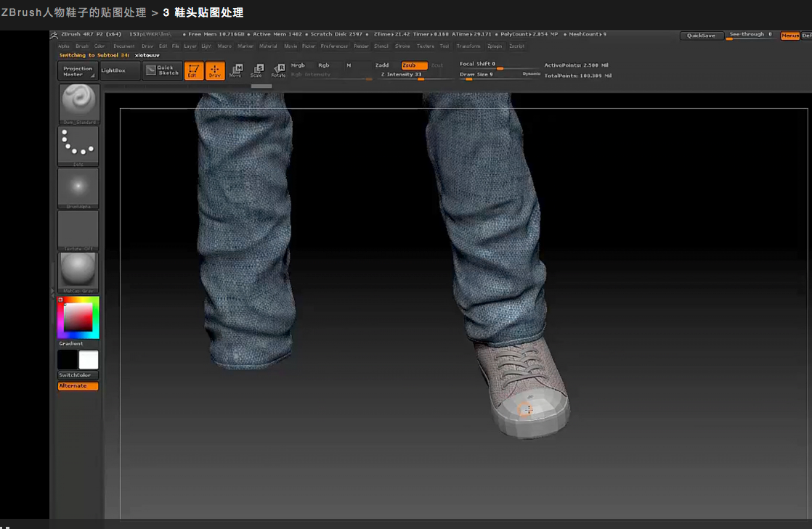Open the Brush Alpha picker

coord(78,189)
